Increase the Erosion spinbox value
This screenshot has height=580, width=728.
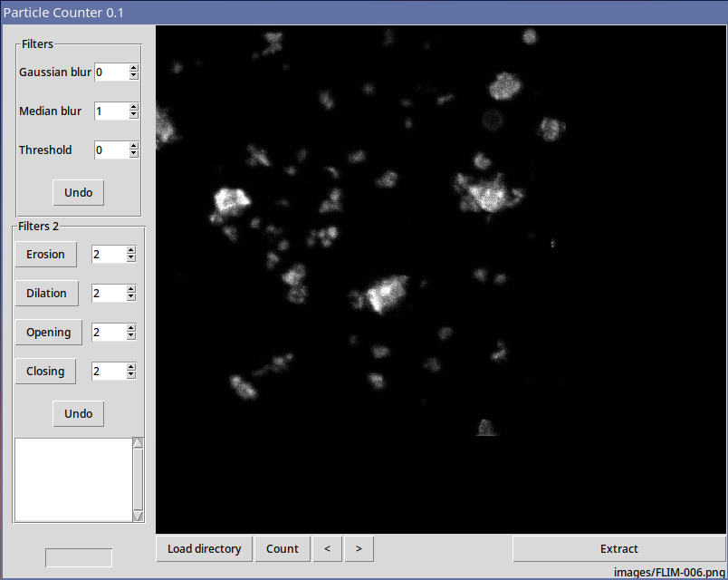pyautogui.click(x=131, y=250)
